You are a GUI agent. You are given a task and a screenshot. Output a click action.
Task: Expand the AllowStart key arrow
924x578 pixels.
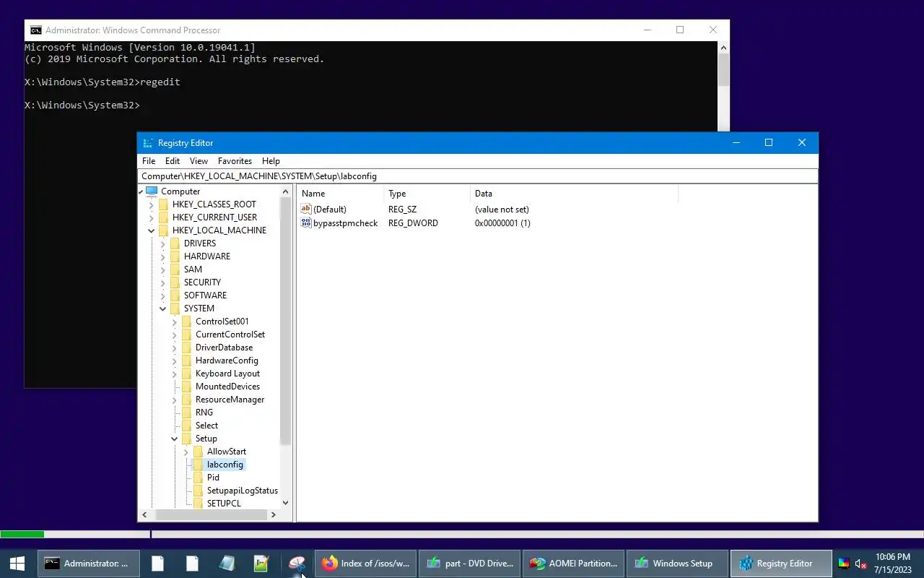pos(186,452)
